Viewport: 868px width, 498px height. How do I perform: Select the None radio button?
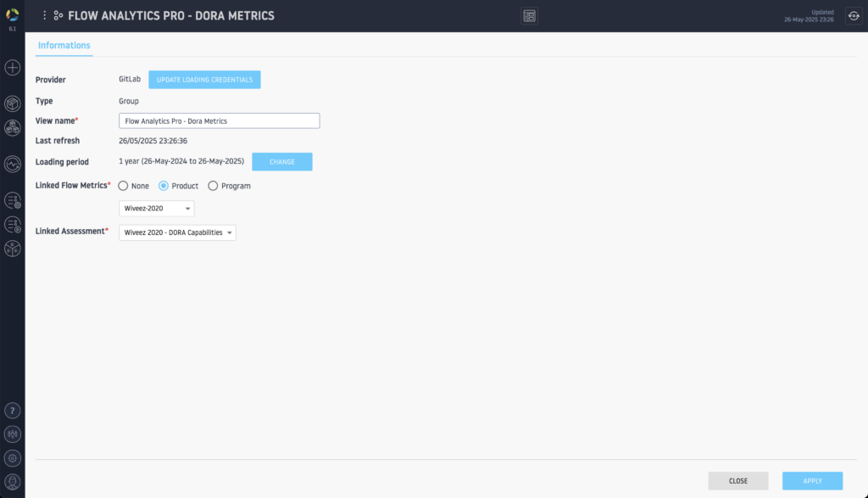(x=124, y=186)
